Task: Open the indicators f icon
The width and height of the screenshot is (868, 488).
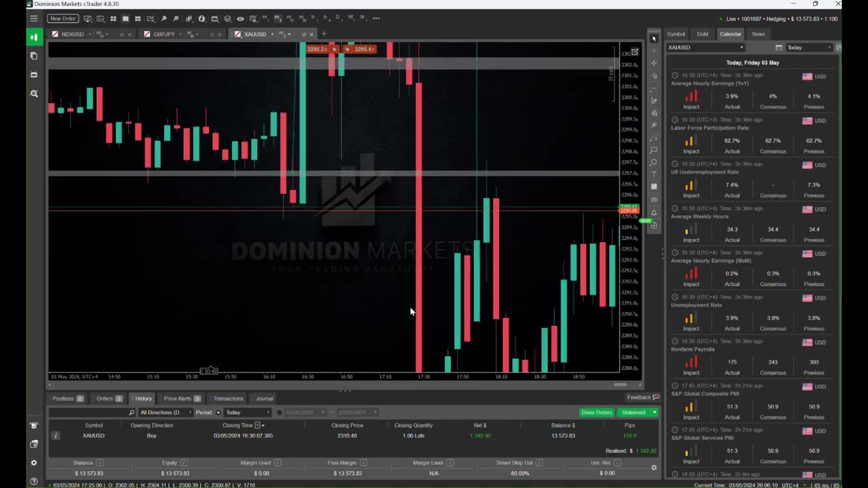Action: tap(201, 18)
